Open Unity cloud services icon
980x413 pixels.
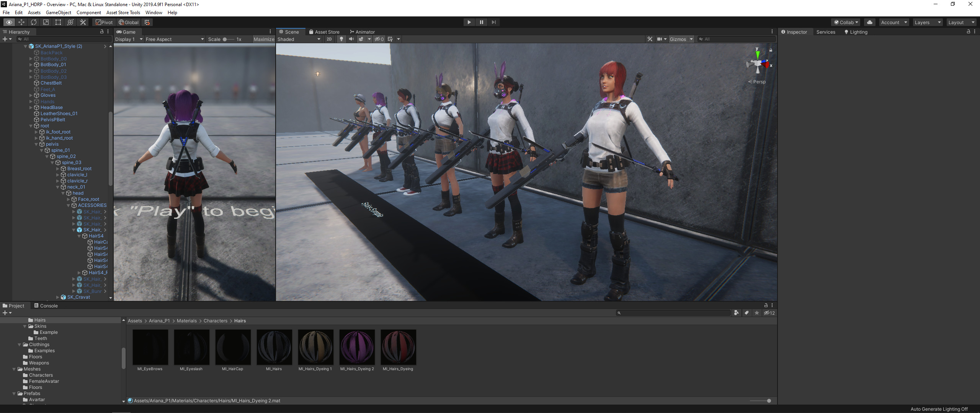click(870, 22)
